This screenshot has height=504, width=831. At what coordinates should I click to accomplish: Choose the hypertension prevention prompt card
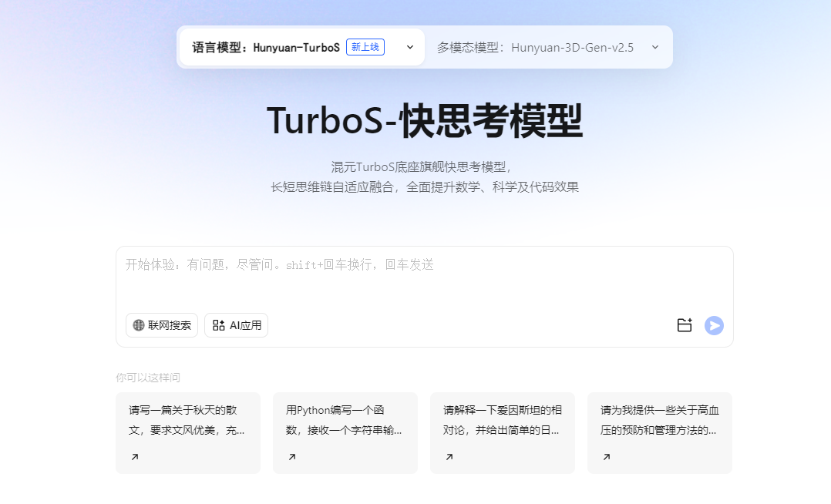tap(660, 433)
